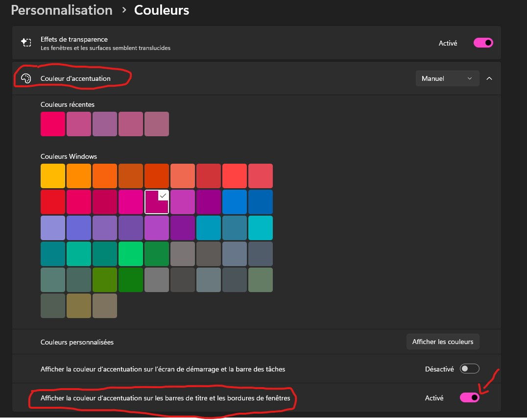
Task: Select the dark blue swatch ending second row
Action: [261, 202]
